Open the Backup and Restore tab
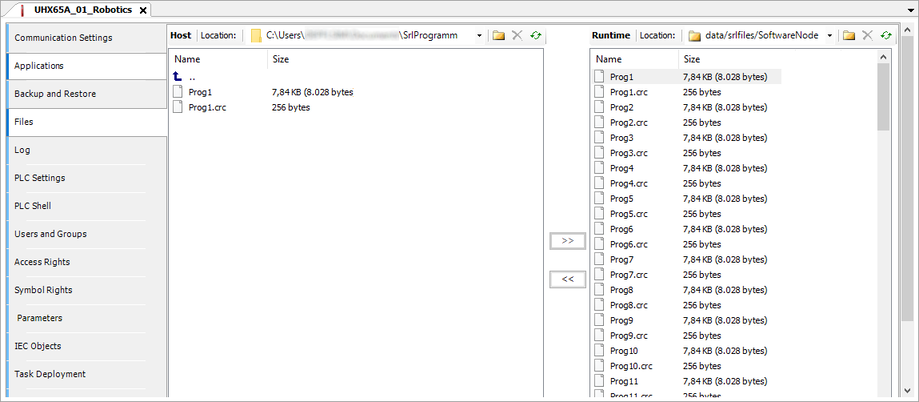The width and height of the screenshot is (919, 402). pos(84,94)
